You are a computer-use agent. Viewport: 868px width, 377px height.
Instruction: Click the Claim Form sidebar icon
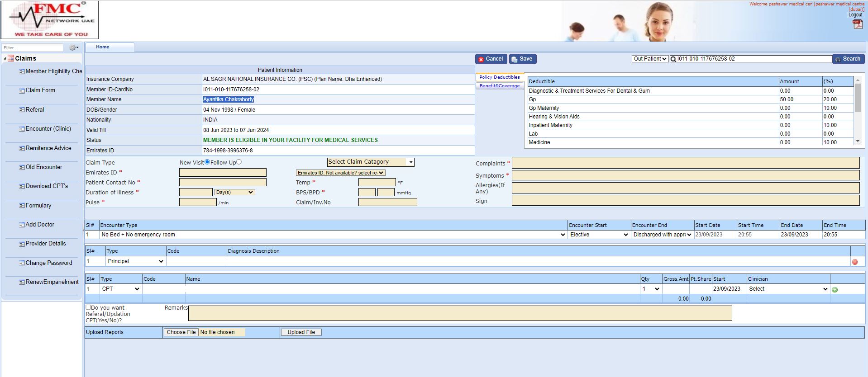[22, 91]
